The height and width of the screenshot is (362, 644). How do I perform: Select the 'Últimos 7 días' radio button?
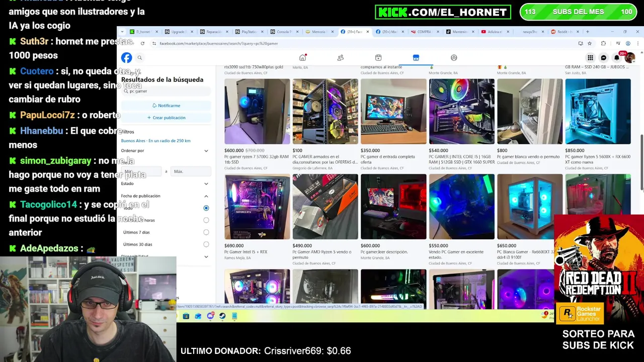[x=206, y=232]
